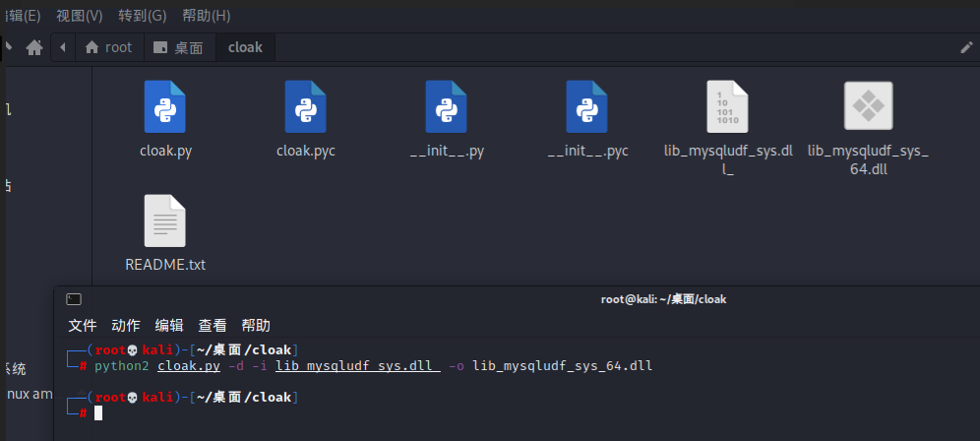
Task: Click the path bar left arrow
Action: coord(63,47)
